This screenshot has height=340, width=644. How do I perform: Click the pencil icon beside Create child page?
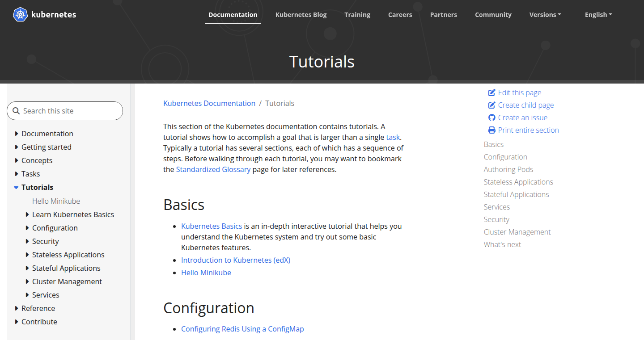pyautogui.click(x=491, y=105)
